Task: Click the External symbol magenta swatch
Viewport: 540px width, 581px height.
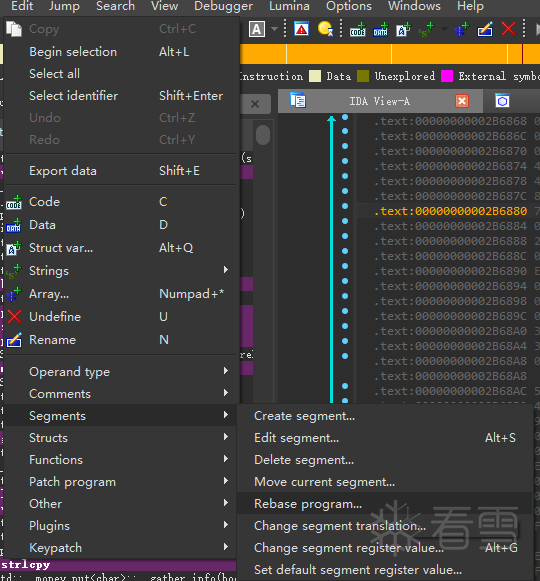Action: click(447, 76)
